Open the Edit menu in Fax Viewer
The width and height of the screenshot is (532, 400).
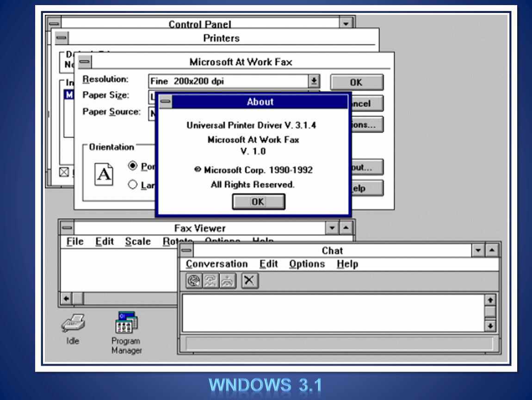click(105, 241)
